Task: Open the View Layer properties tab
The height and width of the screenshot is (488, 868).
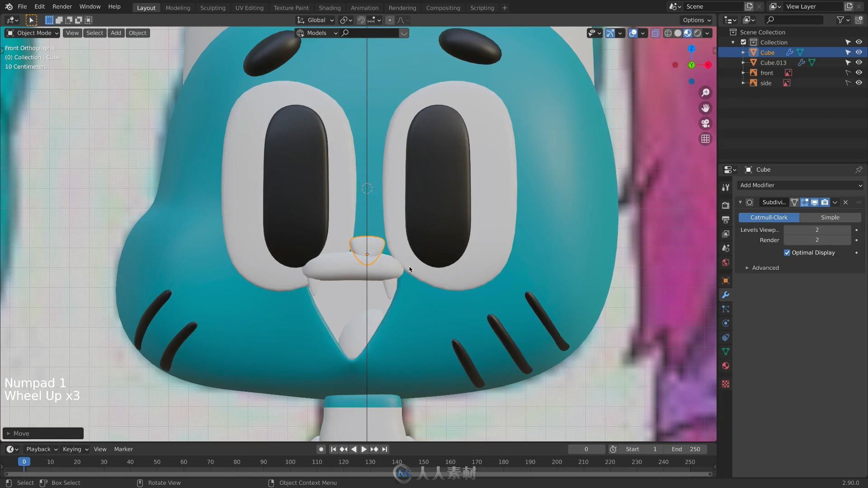Action: (726, 234)
